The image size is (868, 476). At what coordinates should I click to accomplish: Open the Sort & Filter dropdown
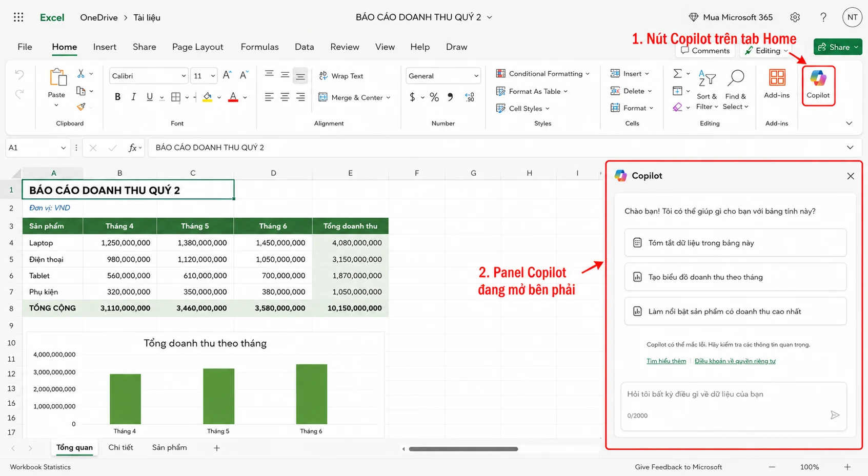707,90
